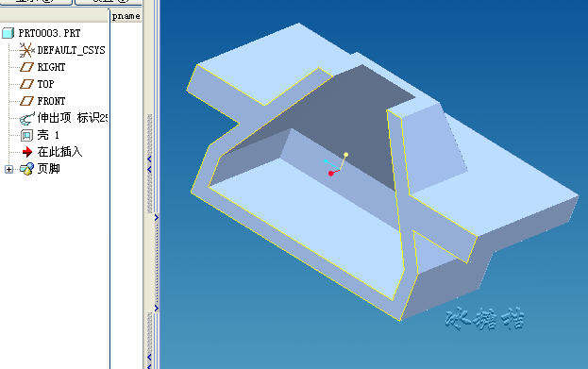Viewport: 588px width, 369px height.
Task: Click the red 在此插入 insert arrow
Action: pyautogui.click(x=27, y=152)
